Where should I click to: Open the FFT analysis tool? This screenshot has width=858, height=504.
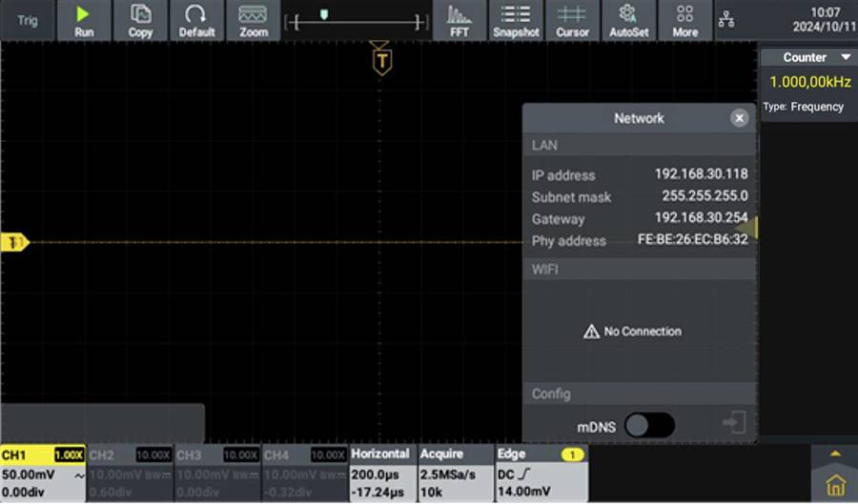tap(460, 20)
